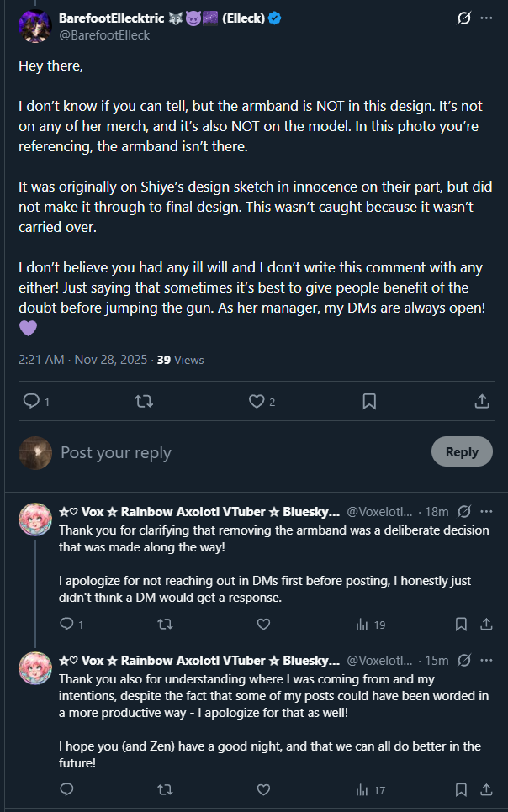The width and height of the screenshot is (508, 812).
Task: Like the main post with 2 likes
Action: (257, 402)
